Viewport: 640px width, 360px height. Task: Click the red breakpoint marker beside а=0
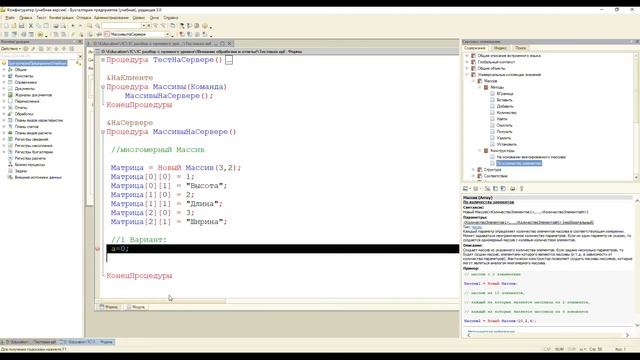tap(98, 249)
